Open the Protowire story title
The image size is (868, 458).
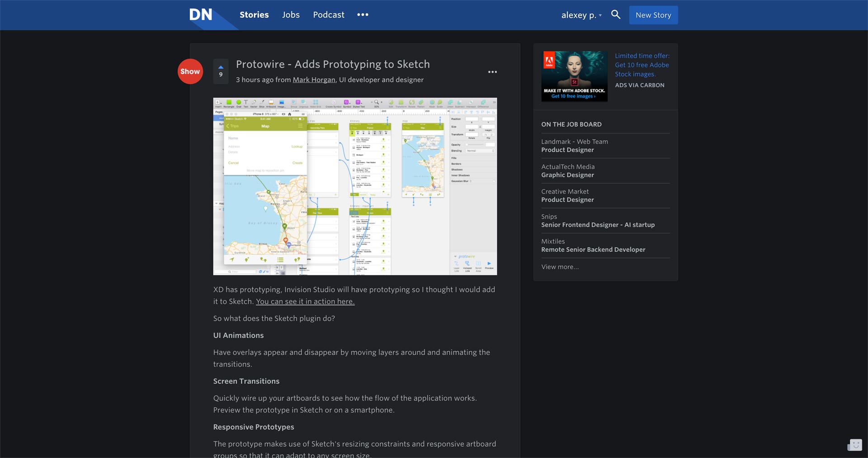click(333, 64)
